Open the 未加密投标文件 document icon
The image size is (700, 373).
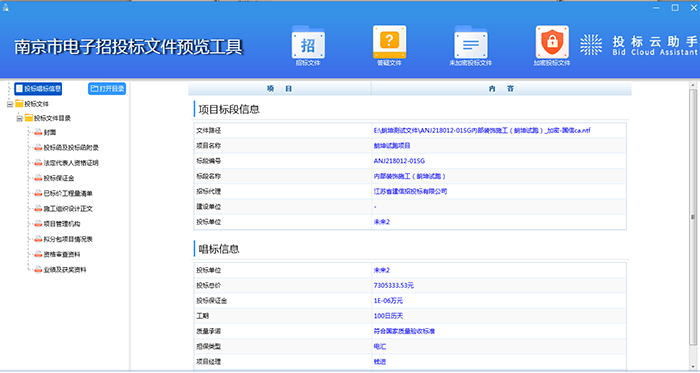[x=471, y=46]
